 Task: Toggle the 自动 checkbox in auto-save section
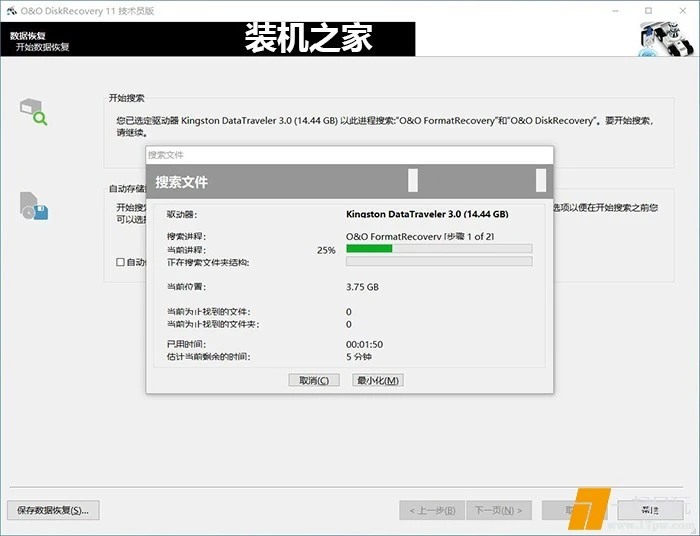click(x=120, y=263)
